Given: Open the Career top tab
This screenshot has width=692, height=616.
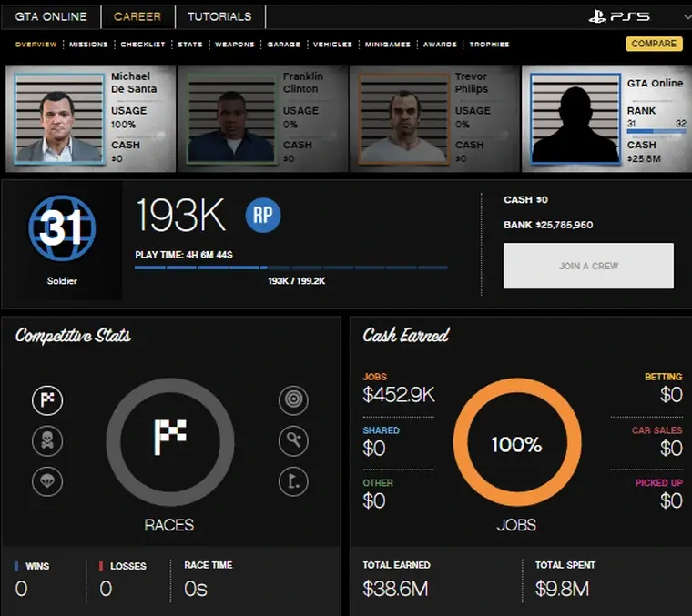Looking at the screenshot, I should [137, 16].
